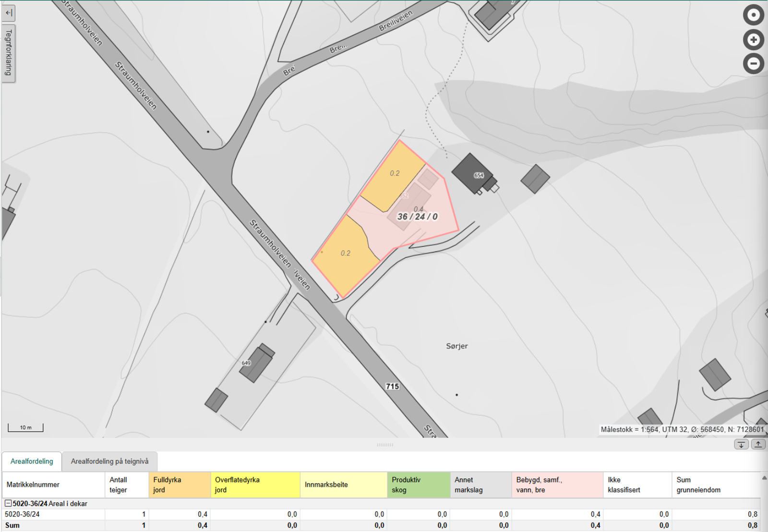Maximize table panel with up arrow button
Viewport: 768px width, 532px height.
pos(758,444)
